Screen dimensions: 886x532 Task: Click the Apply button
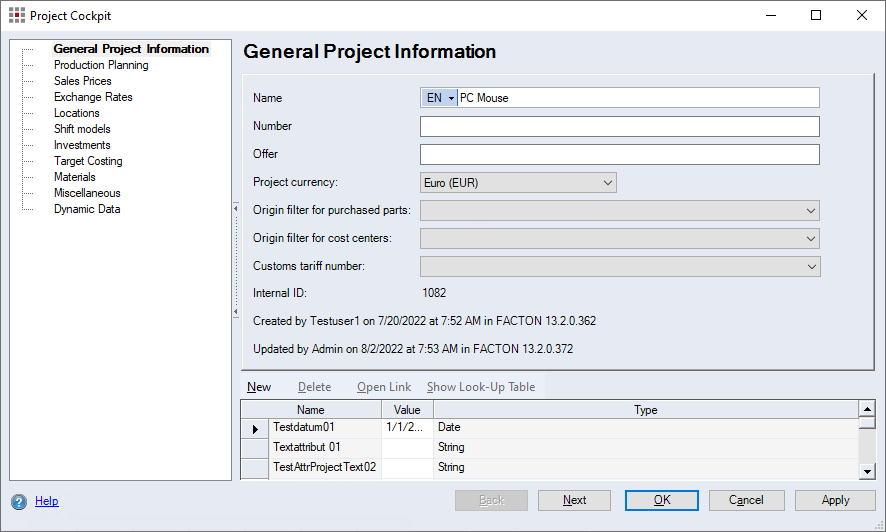point(835,500)
